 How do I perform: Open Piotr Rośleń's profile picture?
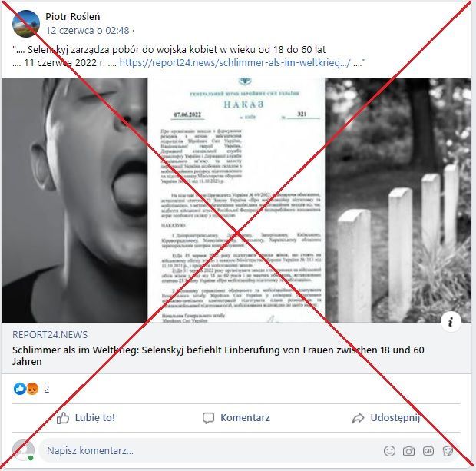click(26, 23)
